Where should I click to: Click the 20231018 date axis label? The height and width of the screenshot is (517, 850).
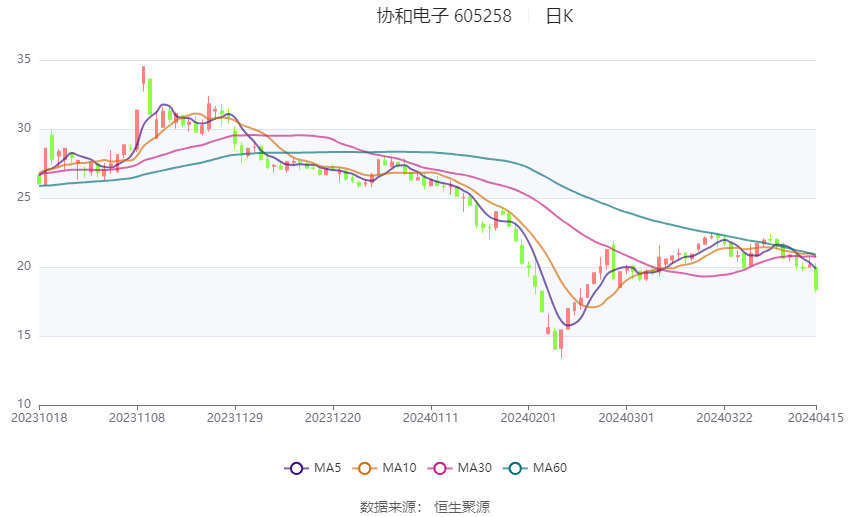(39, 418)
